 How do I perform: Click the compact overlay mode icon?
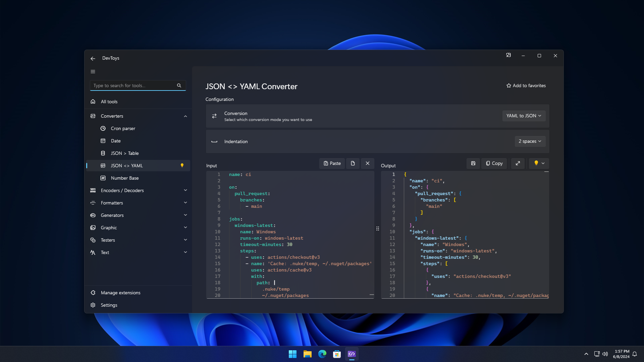508,55
